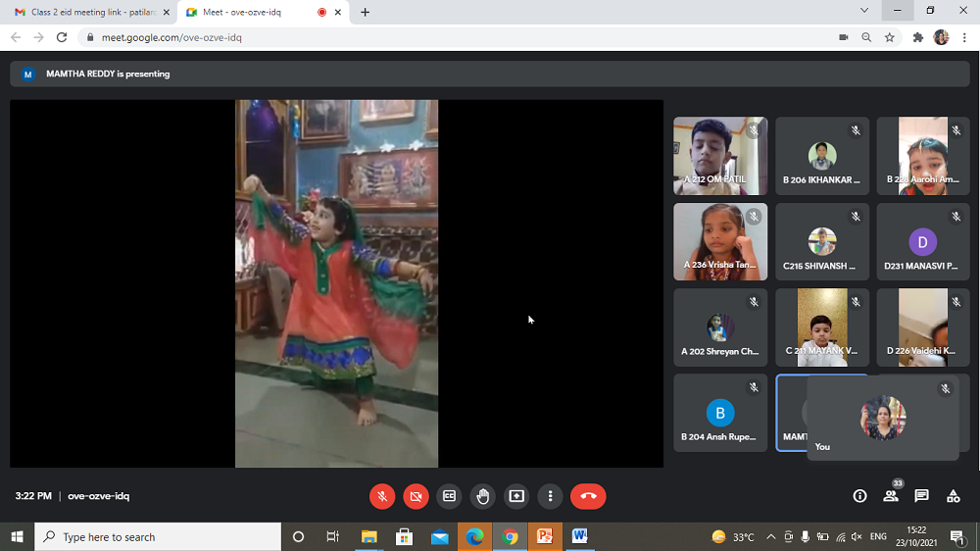Turn on the camera in Meet
Screen dimensions: 980x551
point(416,496)
